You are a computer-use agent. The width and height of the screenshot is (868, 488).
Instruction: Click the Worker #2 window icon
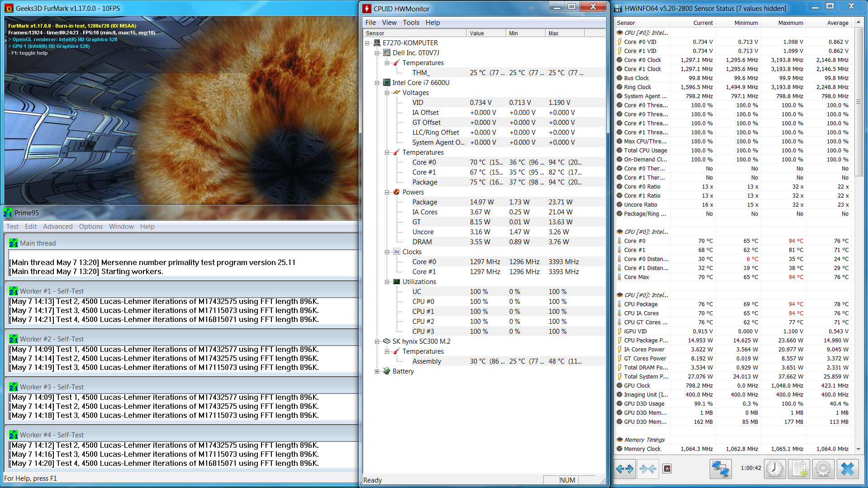(14, 339)
